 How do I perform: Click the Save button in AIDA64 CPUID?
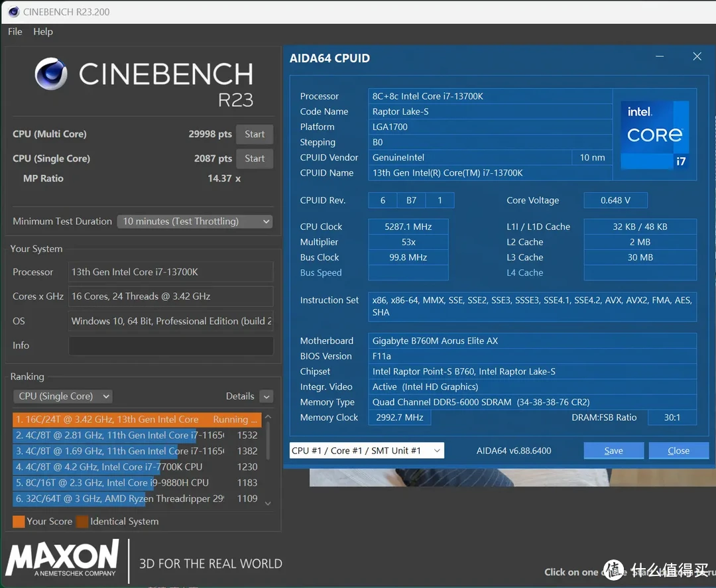coord(614,451)
